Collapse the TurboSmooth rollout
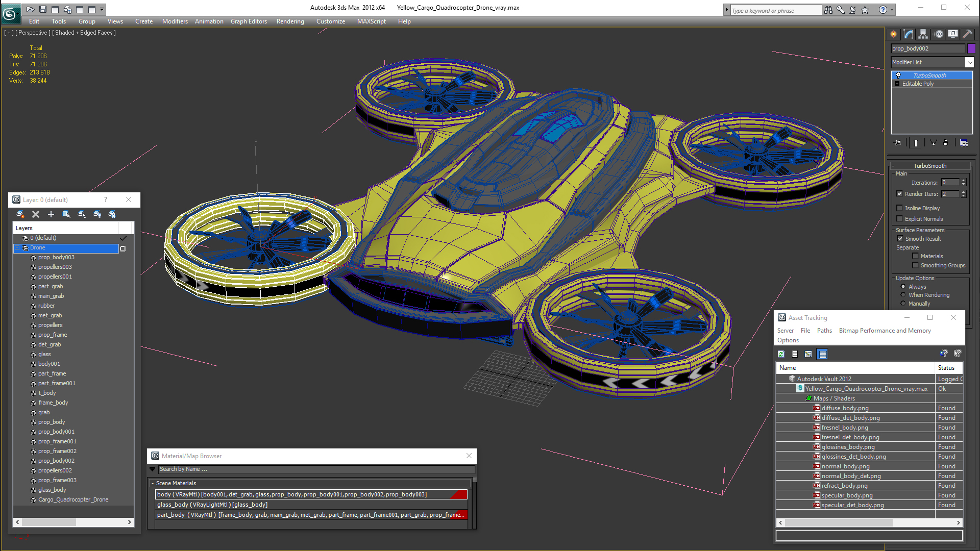The image size is (980, 551). click(893, 166)
